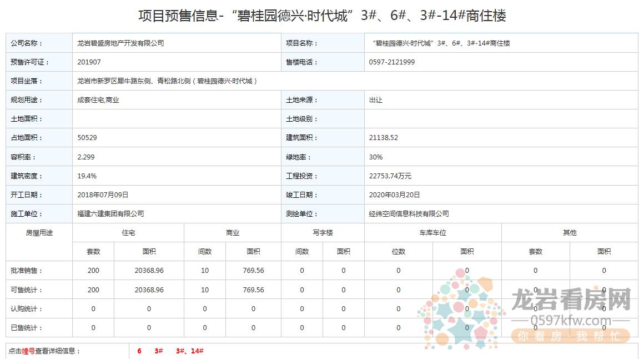644x359 pixels.
Task: Select 20368.96 in the 批准销售 row
Action: tap(149, 271)
